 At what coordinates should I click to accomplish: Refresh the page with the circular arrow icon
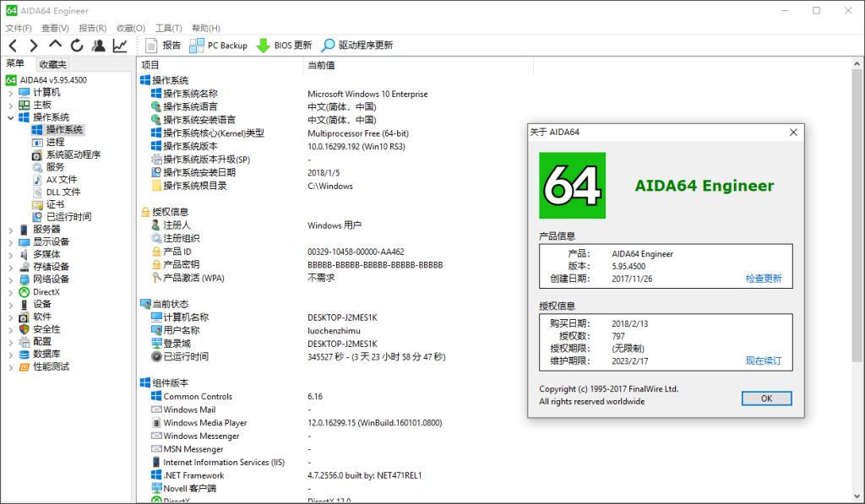77,46
